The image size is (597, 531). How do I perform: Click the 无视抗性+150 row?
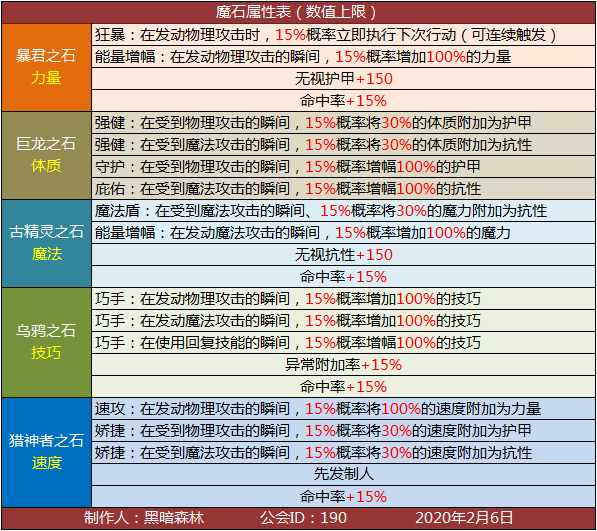[x=343, y=255]
